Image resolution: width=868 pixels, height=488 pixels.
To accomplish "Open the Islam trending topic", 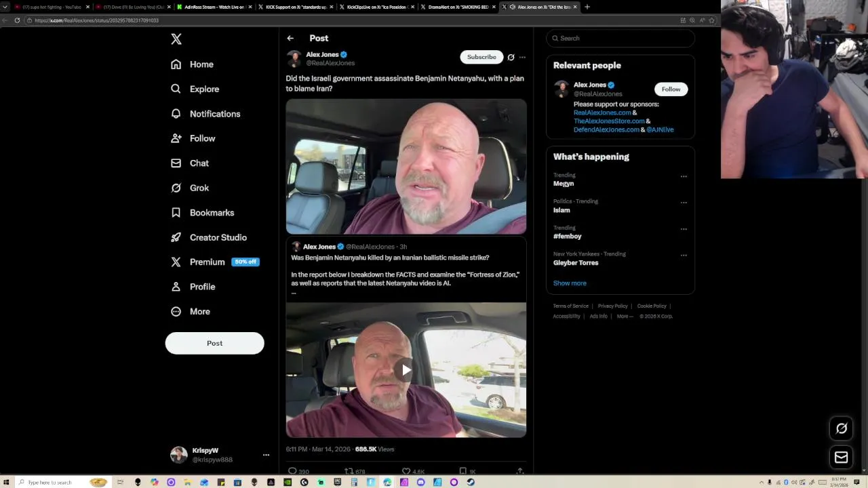I will click(561, 210).
